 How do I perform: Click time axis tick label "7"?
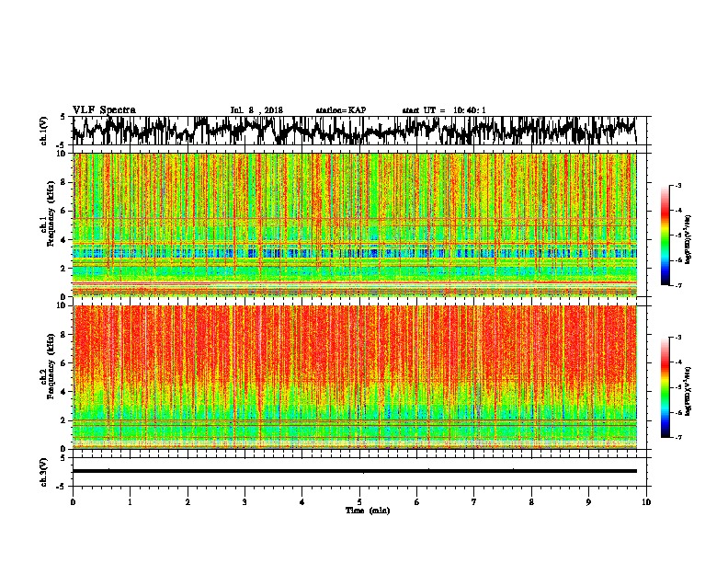click(x=474, y=502)
